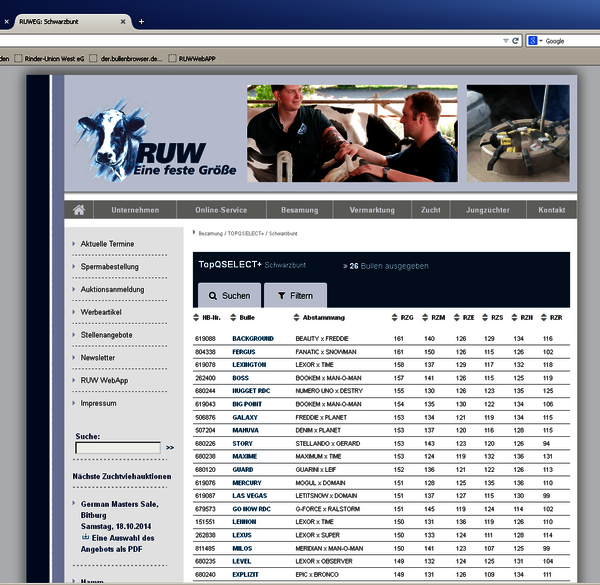Open bull MAHUVA details
This screenshot has width=600, height=585.
(245, 430)
